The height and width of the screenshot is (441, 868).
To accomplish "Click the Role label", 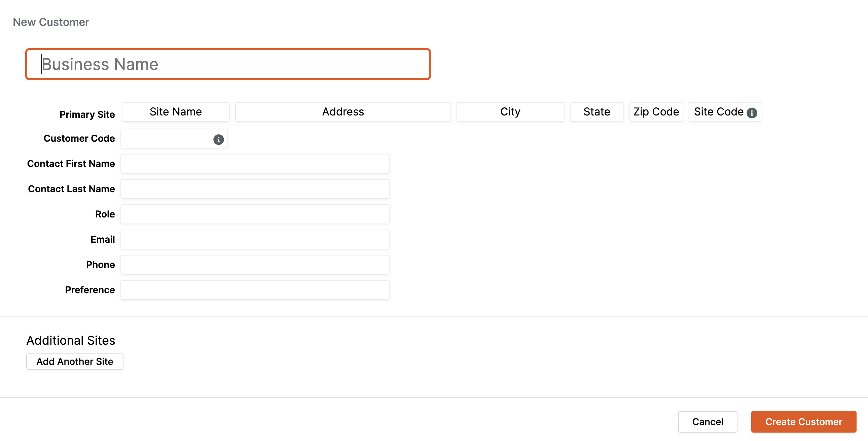I will (x=105, y=214).
